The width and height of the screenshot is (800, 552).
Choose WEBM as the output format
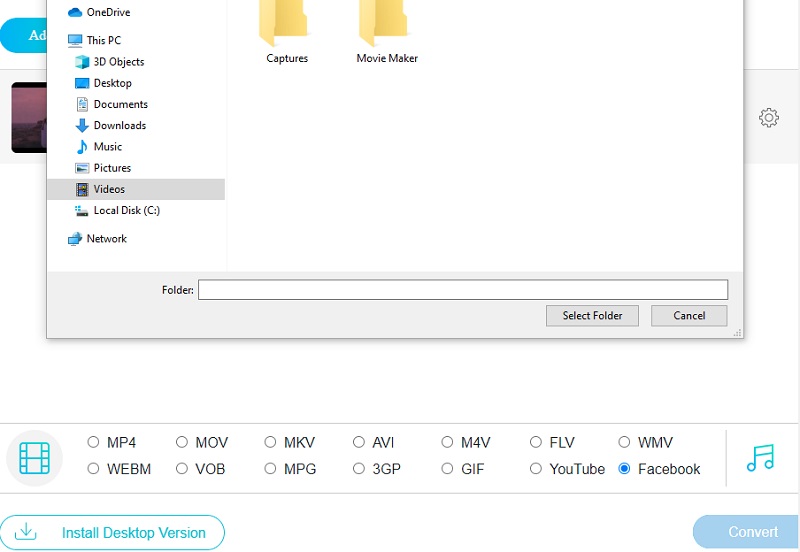[93, 469]
